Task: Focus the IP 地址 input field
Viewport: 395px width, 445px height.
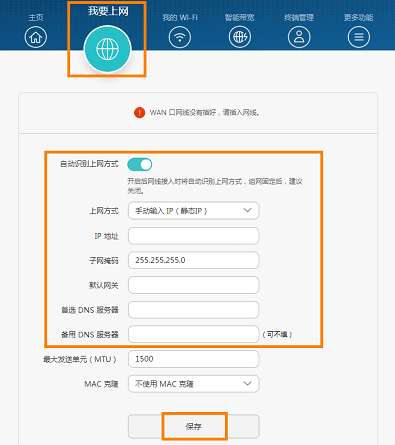Action: [x=193, y=236]
